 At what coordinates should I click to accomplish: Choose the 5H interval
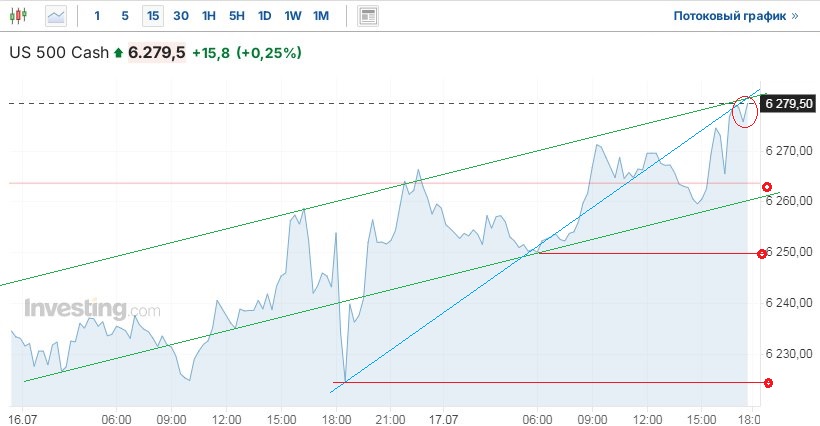coord(236,16)
